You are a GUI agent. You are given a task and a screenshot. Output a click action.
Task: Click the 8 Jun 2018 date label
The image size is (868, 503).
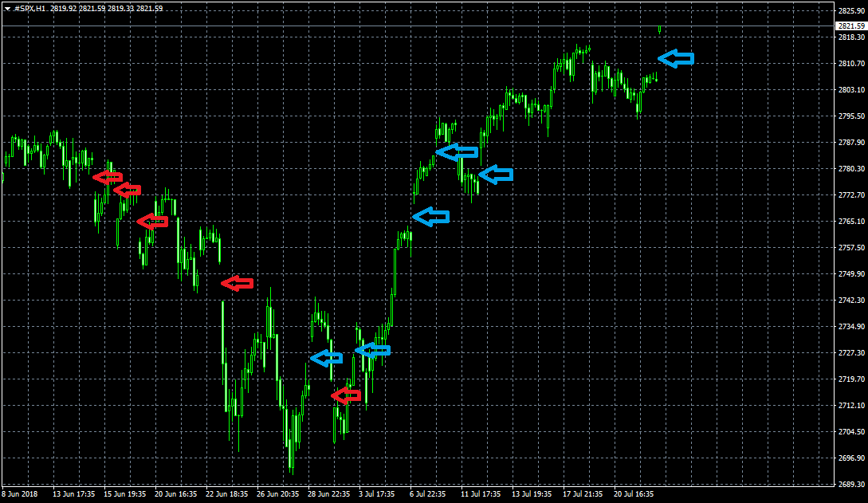tap(20, 493)
